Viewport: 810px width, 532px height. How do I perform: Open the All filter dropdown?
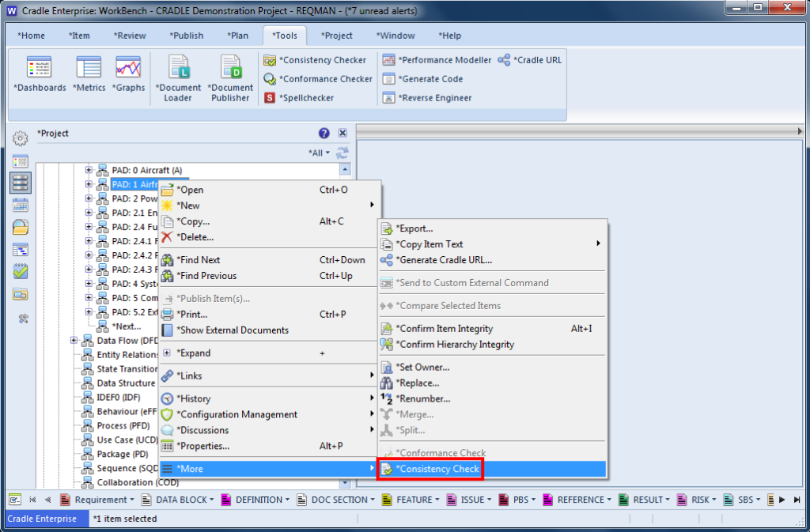pyautogui.click(x=320, y=153)
